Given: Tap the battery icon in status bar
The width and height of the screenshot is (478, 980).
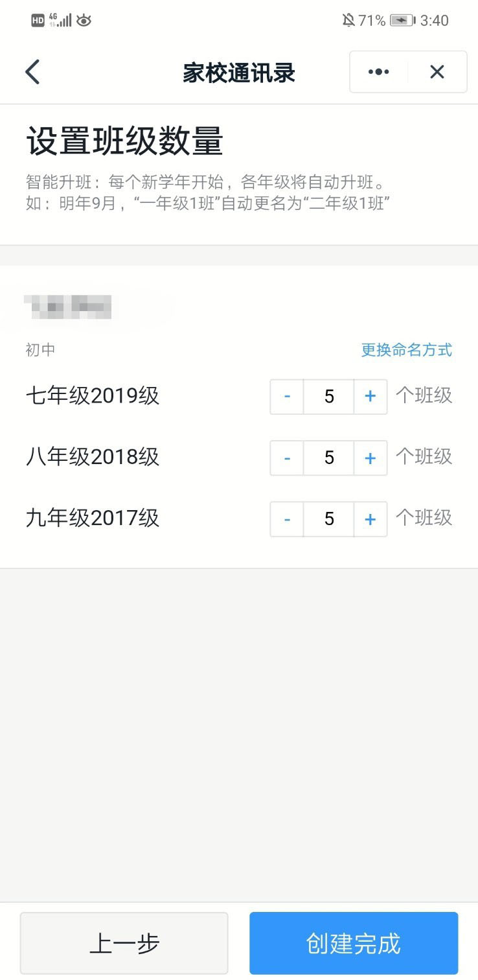Looking at the screenshot, I should 402,21.
